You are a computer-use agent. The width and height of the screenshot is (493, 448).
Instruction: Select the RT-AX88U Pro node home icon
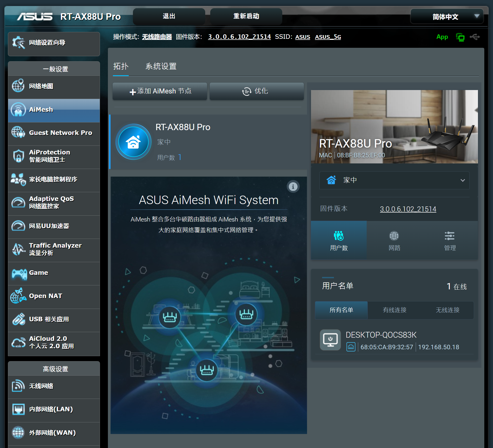pyautogui.click(x=133, y=142)
